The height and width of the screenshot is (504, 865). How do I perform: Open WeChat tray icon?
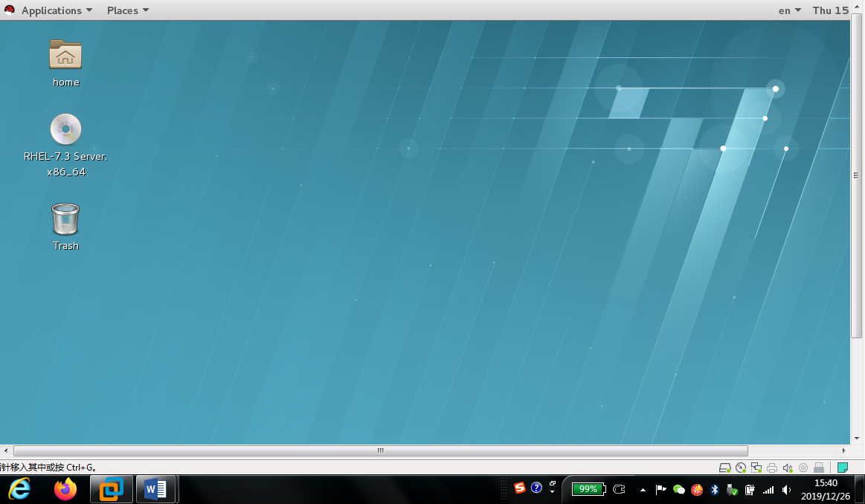pos(678,490)
